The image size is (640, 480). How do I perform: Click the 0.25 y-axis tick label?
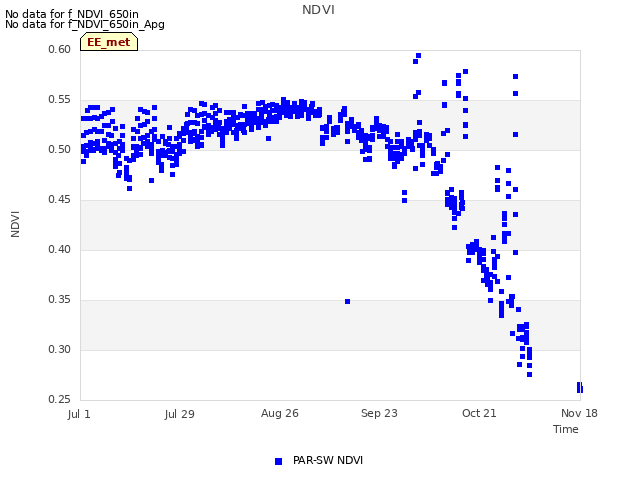[x=60, y=400]
